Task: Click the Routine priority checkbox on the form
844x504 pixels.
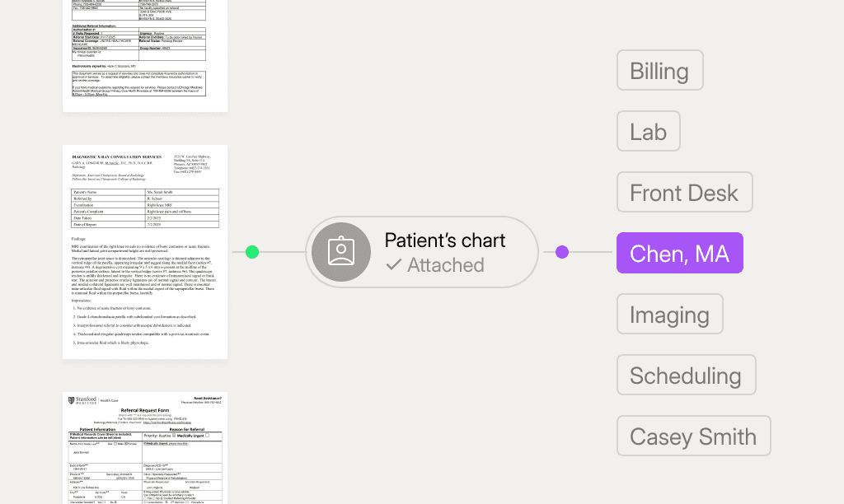Action: pos(174,435)
